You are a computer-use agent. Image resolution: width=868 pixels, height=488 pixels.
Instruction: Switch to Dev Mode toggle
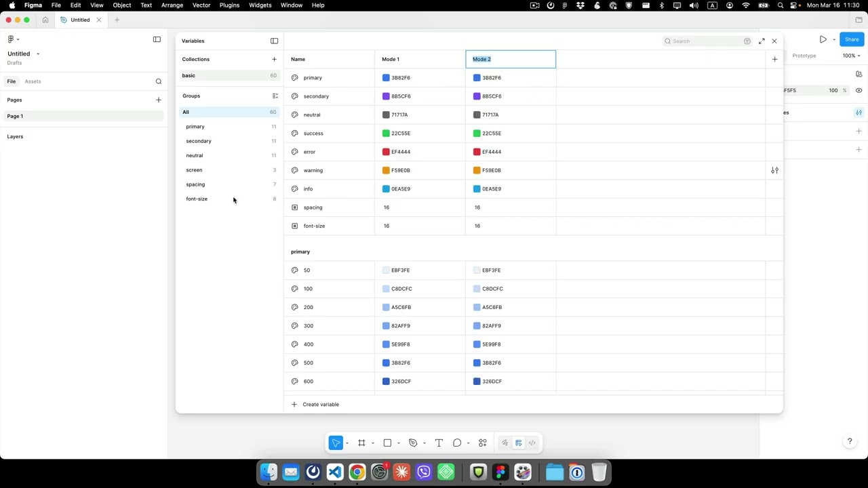[532, 443]
